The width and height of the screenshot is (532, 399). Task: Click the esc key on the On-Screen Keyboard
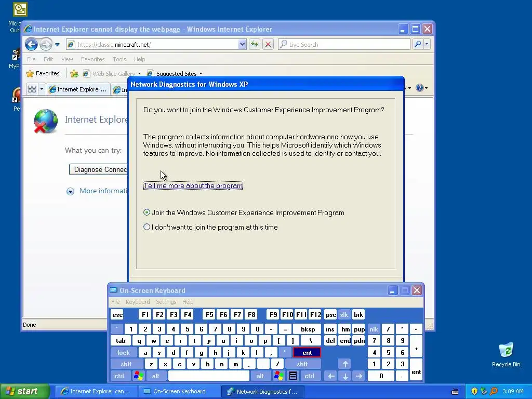click(x=117, y=314)
